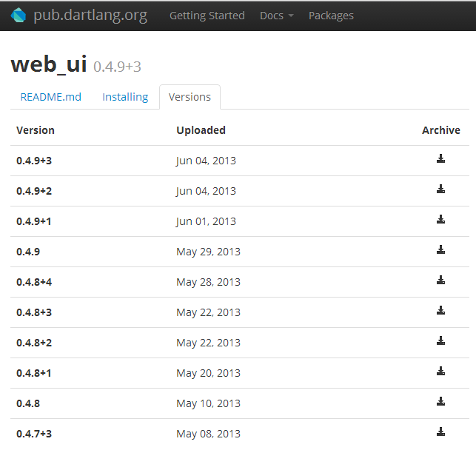The width and height of the screenshot is (476, 470).
Task: Click the May 08, 2013 date
Action: 208,434
